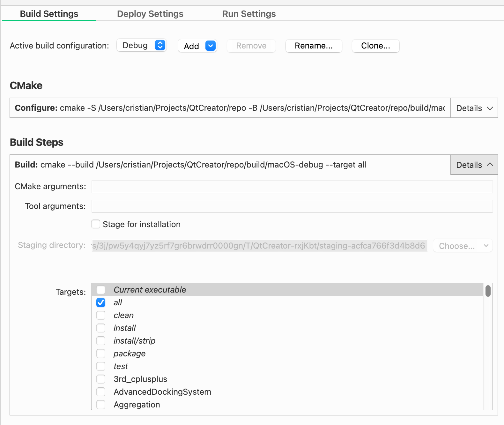Toggle the 'test' target checkbox
This screenshot has width=504, height=425.
point(101,366)
